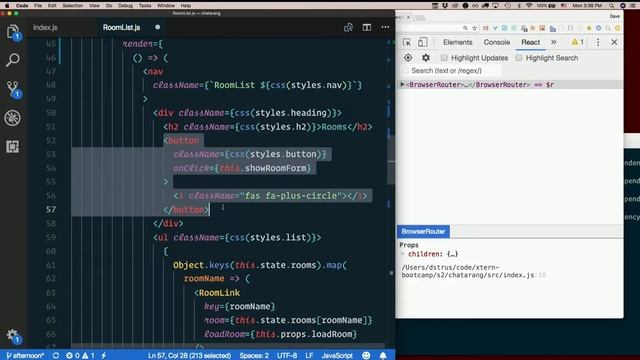Click the Wi-Fi icon in menu bar
Viewport: 640px width, 360px height.
tap(529, 6)
